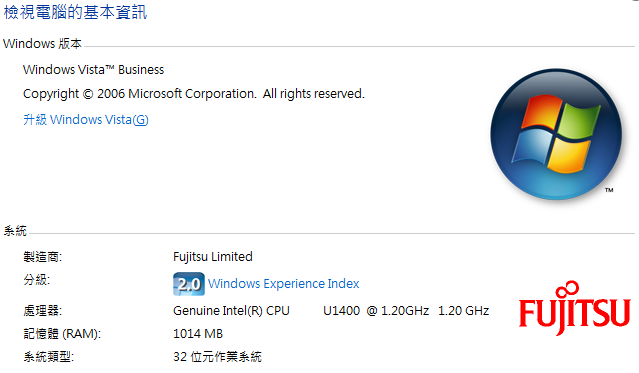The width and height of the screenshot is (639, 373).
Task: Click the 分級 rating label
Action: click(x=36, y=280)
